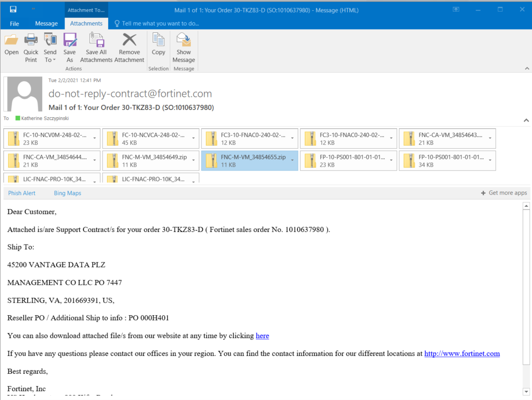The image size is (532, 400).
Task: Switch to the Message tab
Action: coord(46,23)
